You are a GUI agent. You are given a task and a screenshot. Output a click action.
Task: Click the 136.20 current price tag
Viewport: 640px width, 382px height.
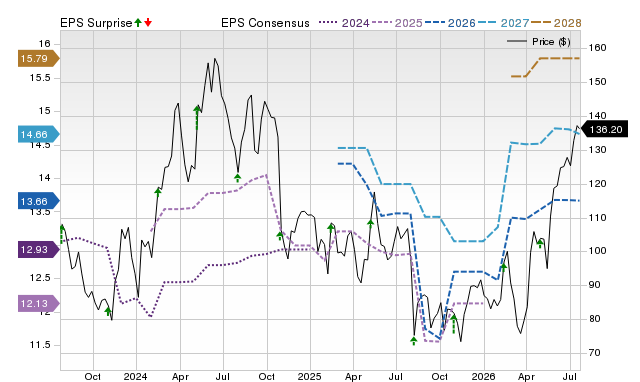(x=604, y=130)
